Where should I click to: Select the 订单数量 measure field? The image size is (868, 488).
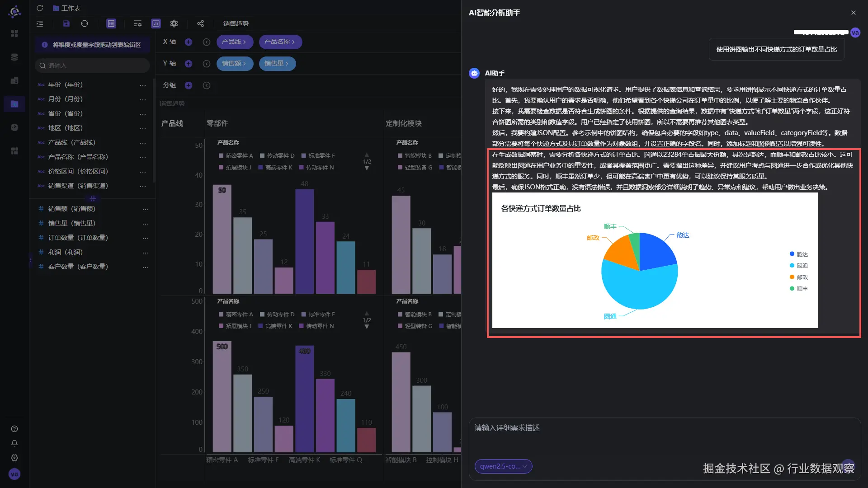[78, 238]
